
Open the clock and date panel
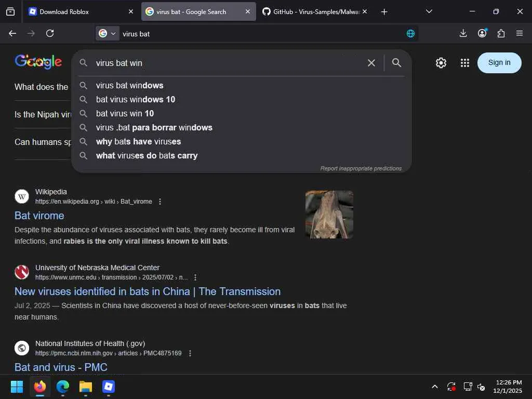[x=508, y=387]
